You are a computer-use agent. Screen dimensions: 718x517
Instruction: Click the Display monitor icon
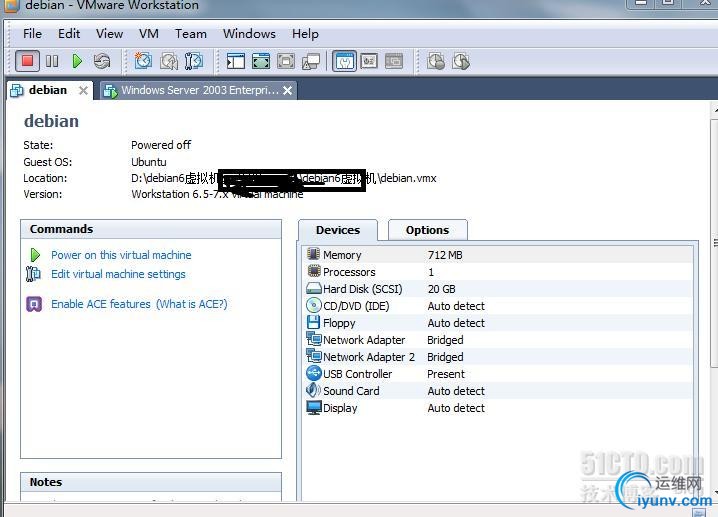coord(314,408)
